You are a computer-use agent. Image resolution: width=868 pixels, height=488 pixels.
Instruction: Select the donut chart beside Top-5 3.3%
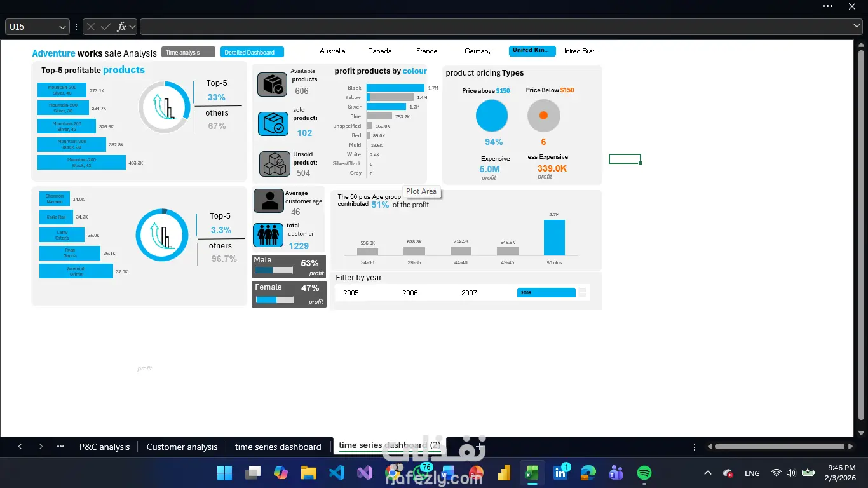[x=162, y=235]
